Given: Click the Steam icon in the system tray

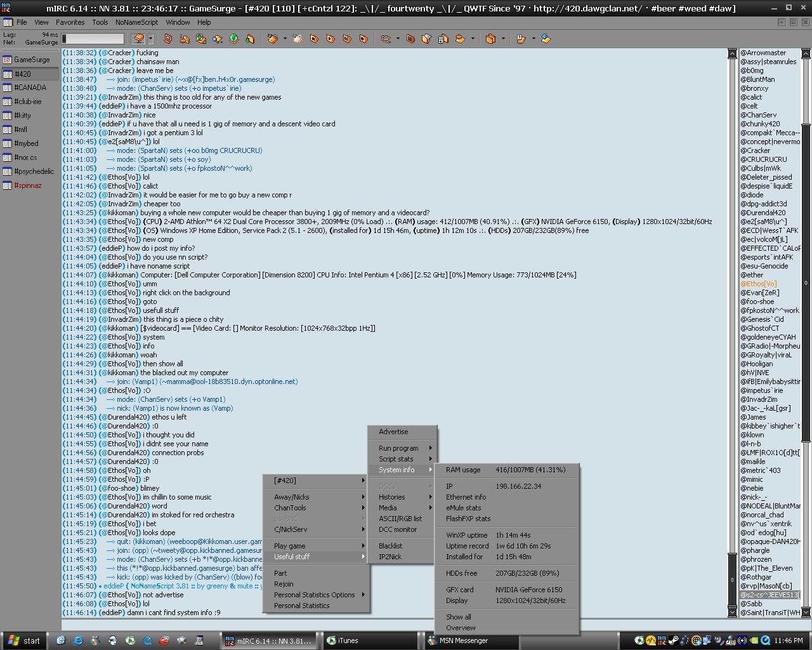Looking at the screenshot, I should 673,640.
